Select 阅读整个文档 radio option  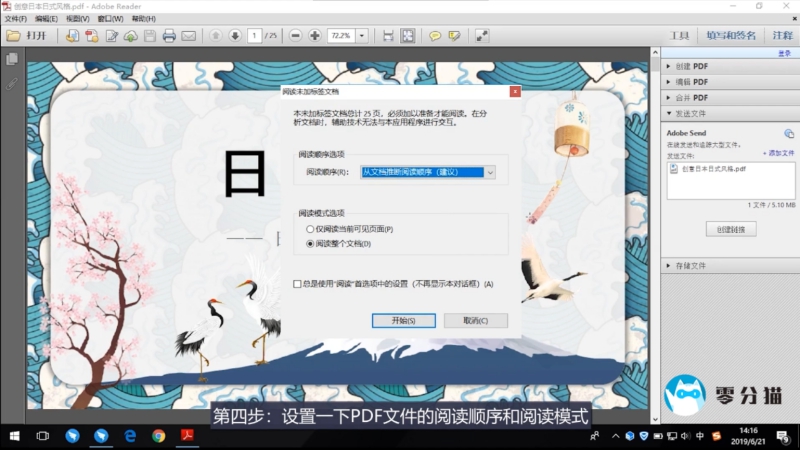pos(310,243)
